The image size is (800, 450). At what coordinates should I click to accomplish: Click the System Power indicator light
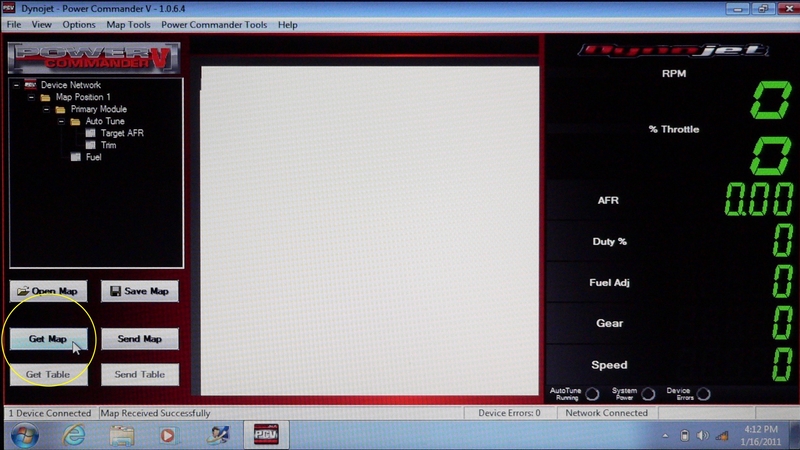click(x=648, y=394)
